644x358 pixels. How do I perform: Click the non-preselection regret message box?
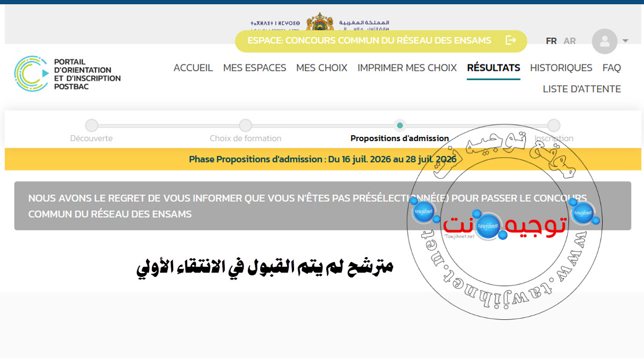point(323,206)
